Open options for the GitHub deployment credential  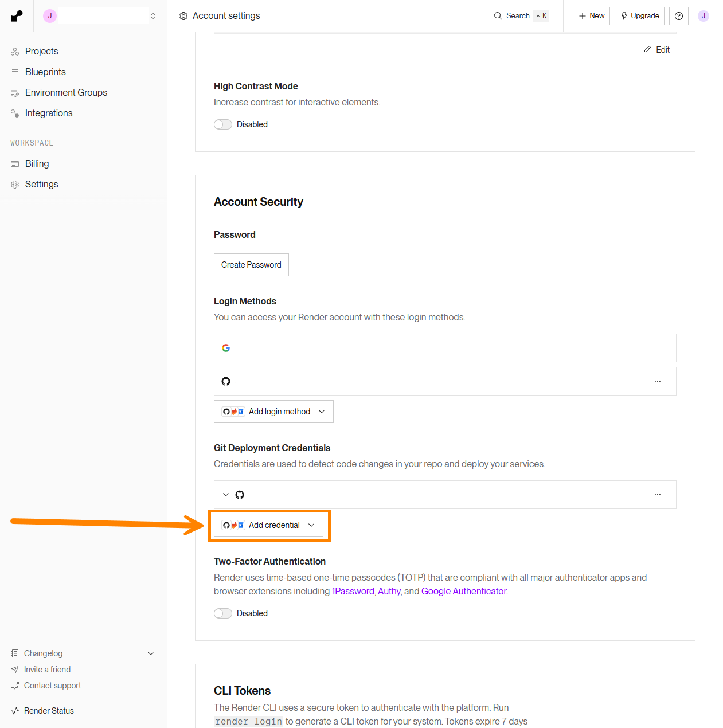coord(658,495)
